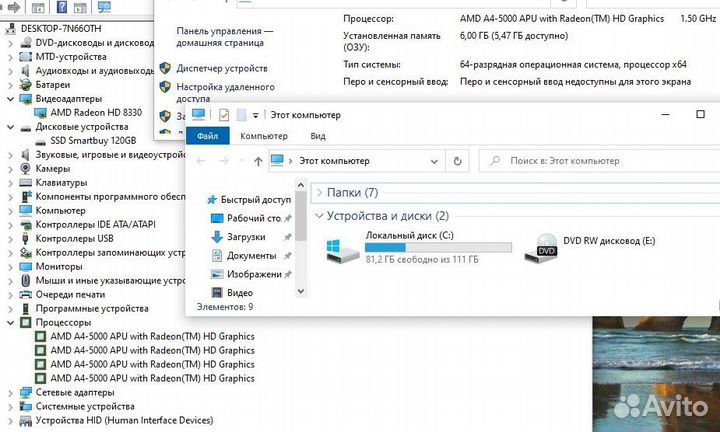The width and height of the screenshot is (720, 432).
Task: Click the Device Manager help toolbar icon
Action: (62, 7)
